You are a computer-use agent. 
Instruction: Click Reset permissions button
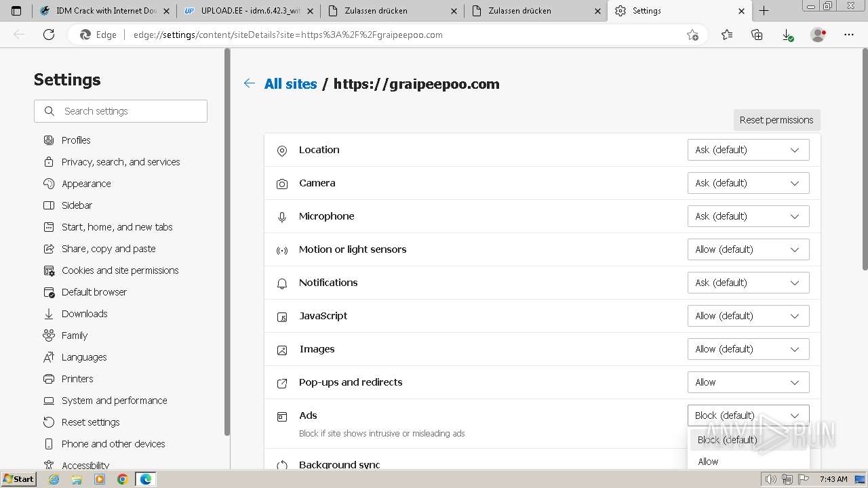click(x=776, y=120)
